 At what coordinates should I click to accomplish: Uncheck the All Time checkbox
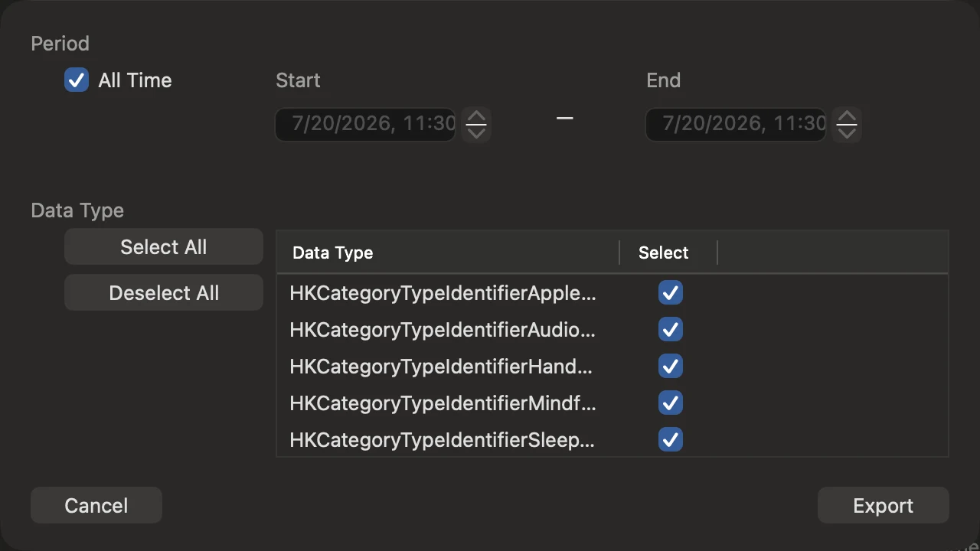click(77, 80)
